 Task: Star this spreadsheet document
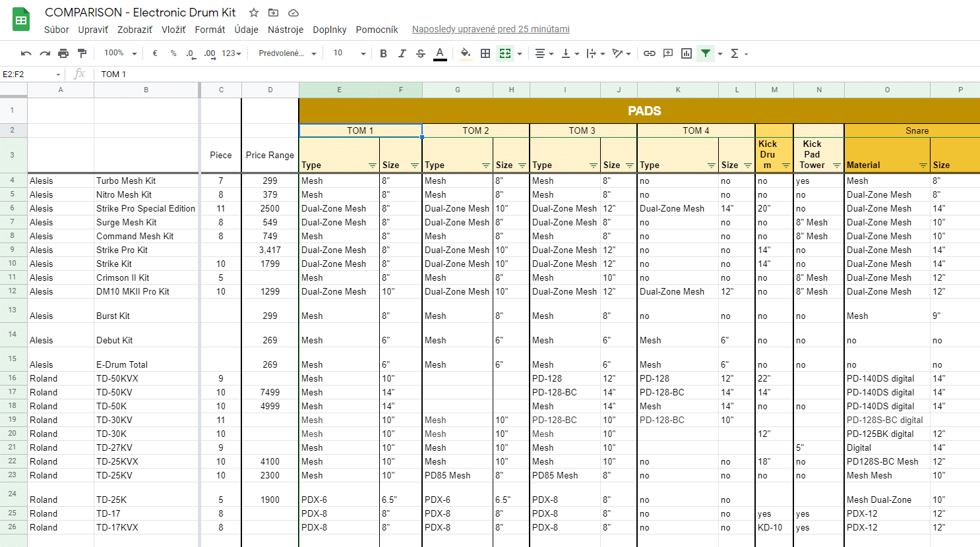(254, 13)
